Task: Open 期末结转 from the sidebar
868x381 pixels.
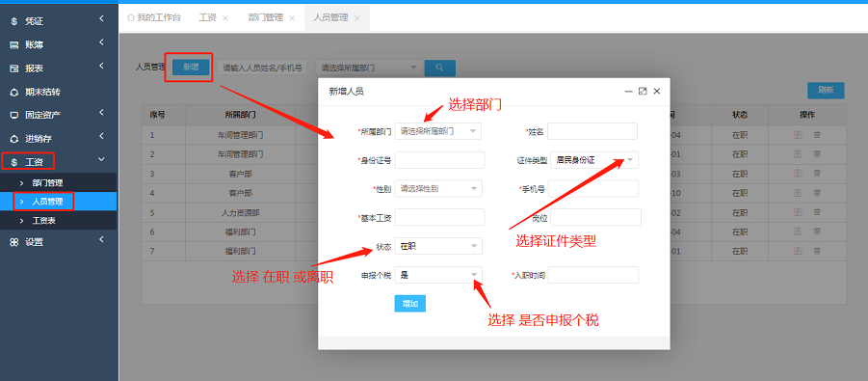Action: tap(42, 92)
